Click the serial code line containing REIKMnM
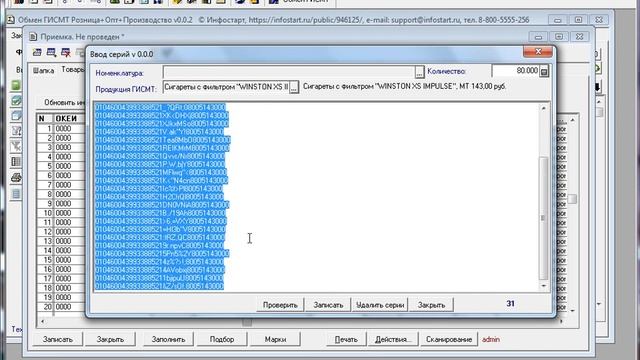640x360 pixels. 162,148
